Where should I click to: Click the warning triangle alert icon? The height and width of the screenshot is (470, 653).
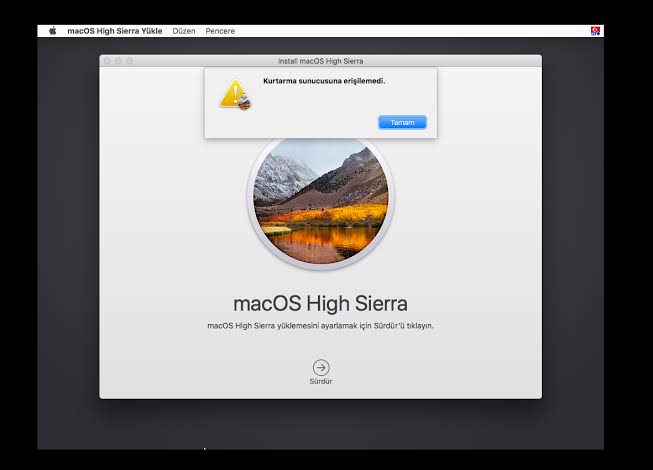pos(235,95)
